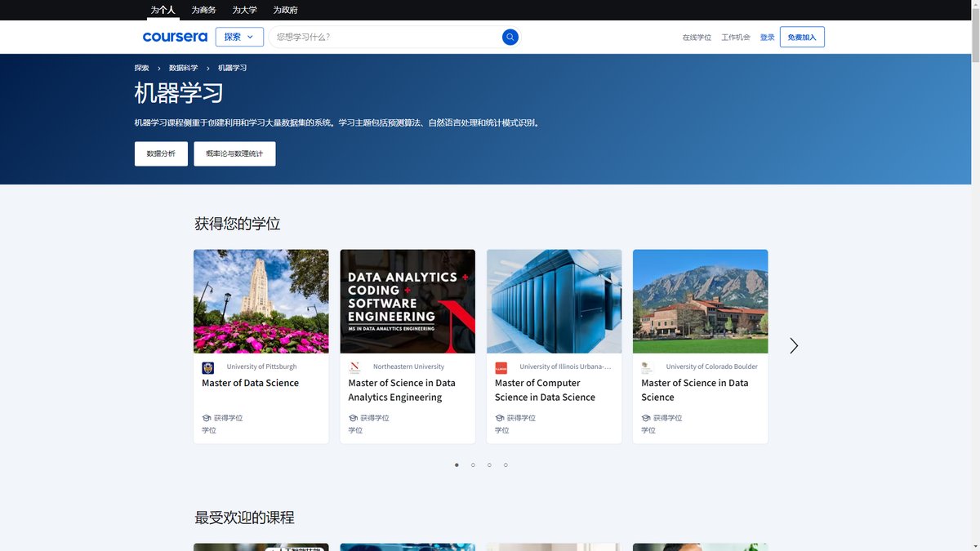Image resolution: width=980 pixels, height=551 pixels.
Task: Open Master of Data Science title
Action: [x=250, y=383]
